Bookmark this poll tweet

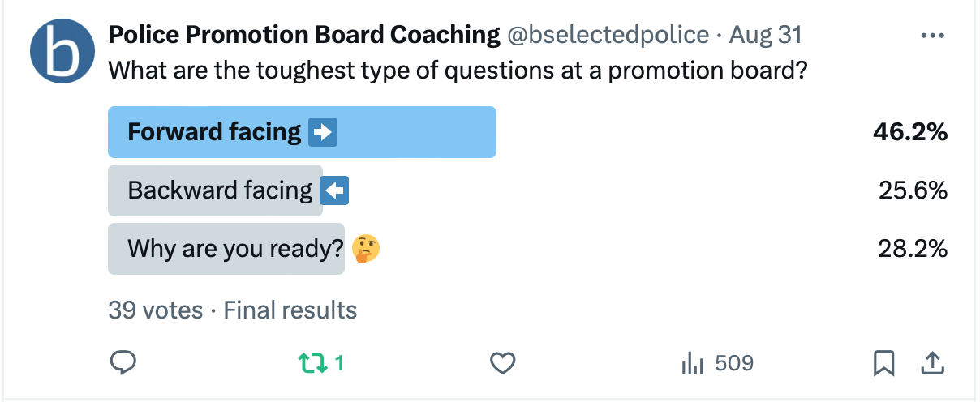pyautogui.click(x=883, y=363)
